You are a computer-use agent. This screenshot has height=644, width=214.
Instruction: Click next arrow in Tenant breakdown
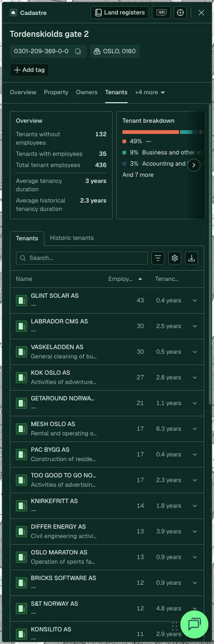pyautogui.click(x=194, y=165)
